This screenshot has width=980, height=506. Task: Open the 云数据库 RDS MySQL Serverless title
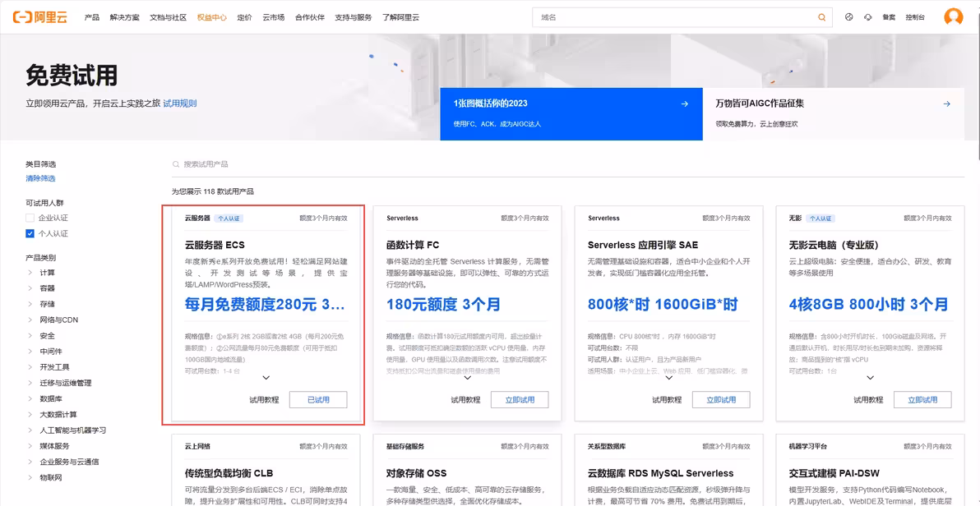click(661, 473)
